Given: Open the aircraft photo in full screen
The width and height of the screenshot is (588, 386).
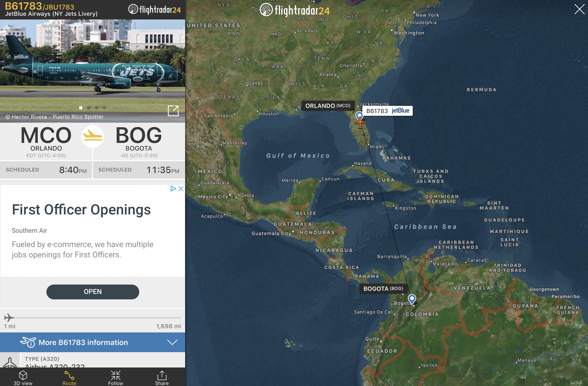Looking at the screenshot, I should [x=173, y=111].
